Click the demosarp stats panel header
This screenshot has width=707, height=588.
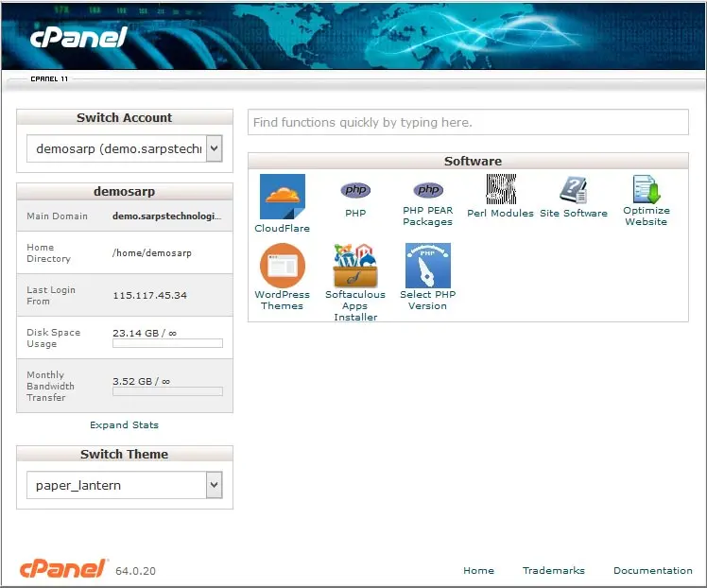pos(125,191)
